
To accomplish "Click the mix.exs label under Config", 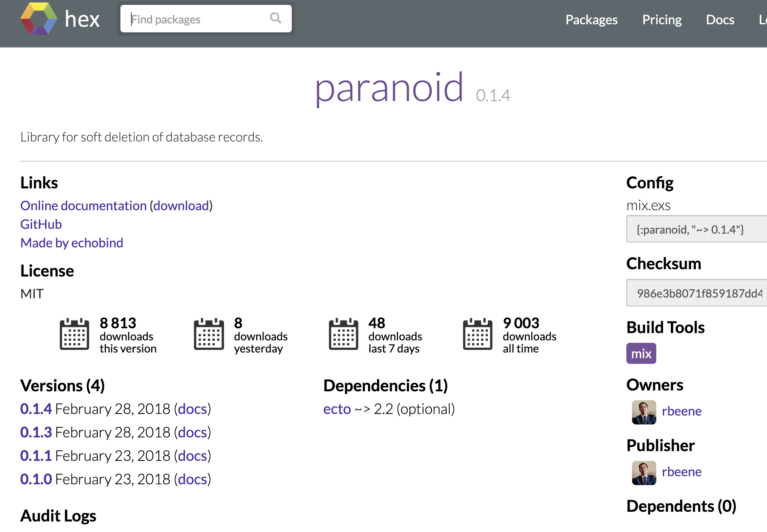I will [x=648, y=205].
